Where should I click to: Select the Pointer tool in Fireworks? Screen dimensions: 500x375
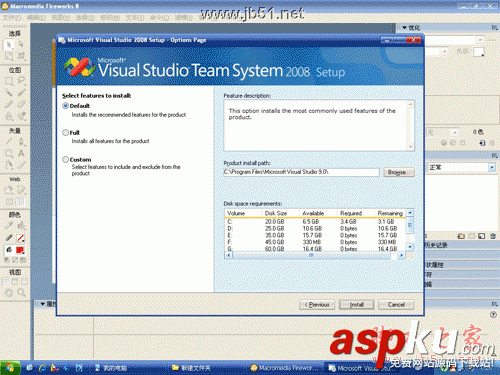pyautogui.click(x=9, y=44)
